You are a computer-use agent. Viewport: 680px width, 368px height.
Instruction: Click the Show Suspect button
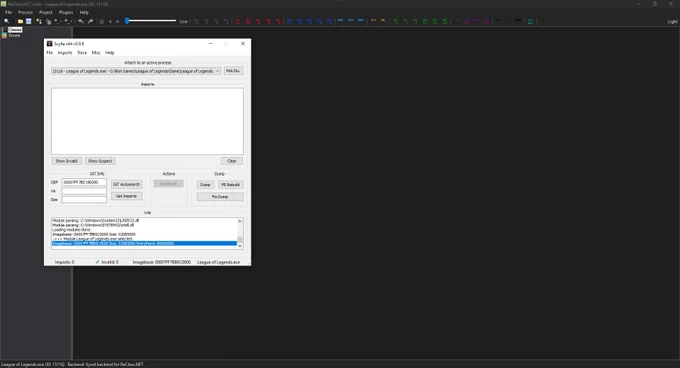(x=100, y=161)
